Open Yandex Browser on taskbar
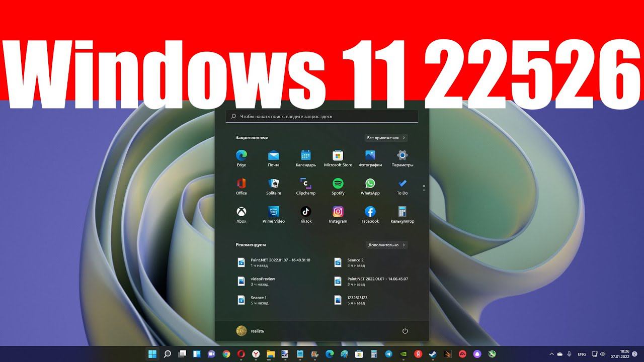The image size is (644, 362). (256, 354)
